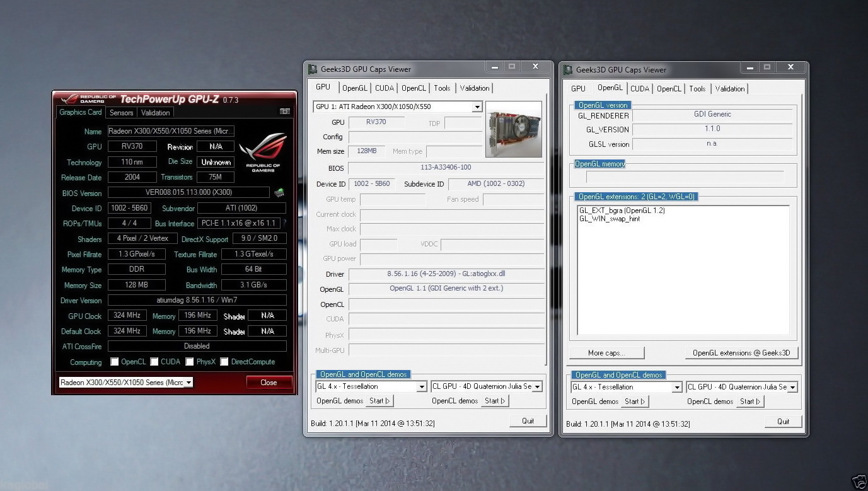Open GL 4.x Tessellation dropdown in left window

pyautogui.click(x=422, y=386)
